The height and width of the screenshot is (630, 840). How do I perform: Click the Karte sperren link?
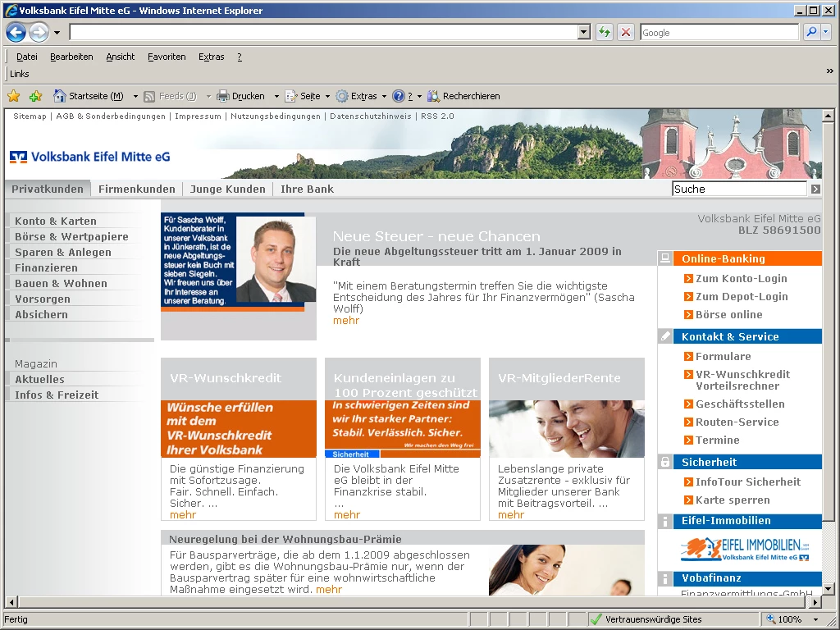click(x=733, y=500)
